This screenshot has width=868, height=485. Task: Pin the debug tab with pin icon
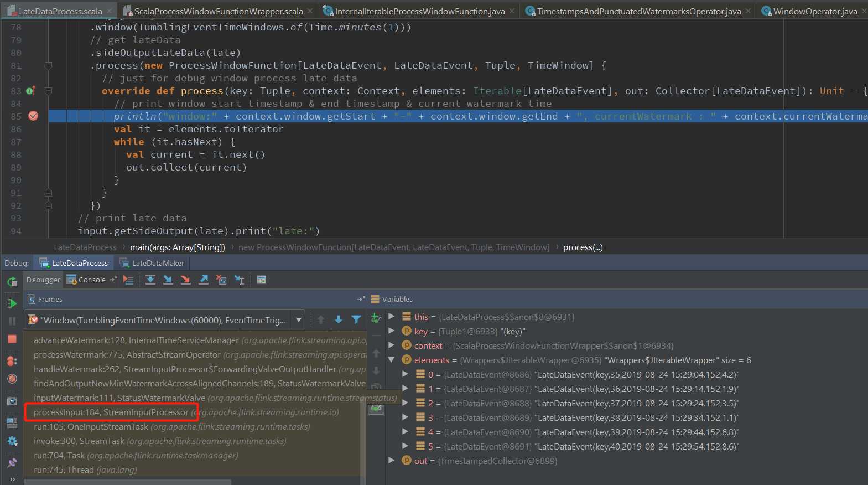click(x=12, y=463)
